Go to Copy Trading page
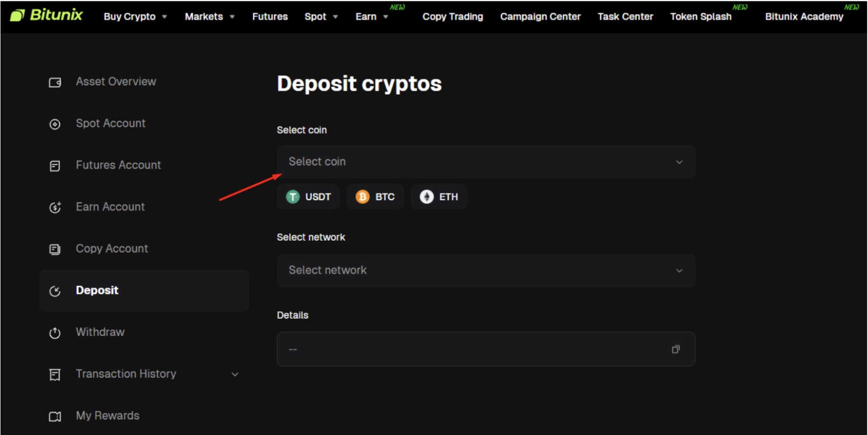Viewport: 868px width, 435px height. pos(452,17)
